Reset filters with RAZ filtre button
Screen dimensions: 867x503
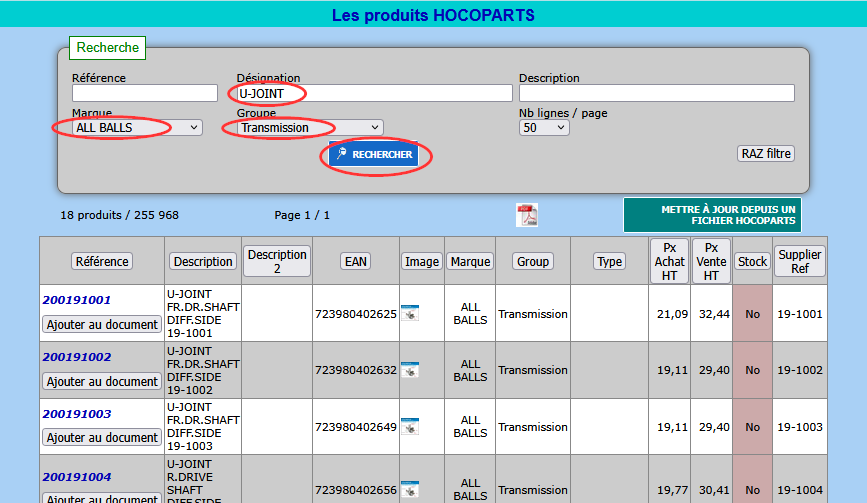[766, 154]
